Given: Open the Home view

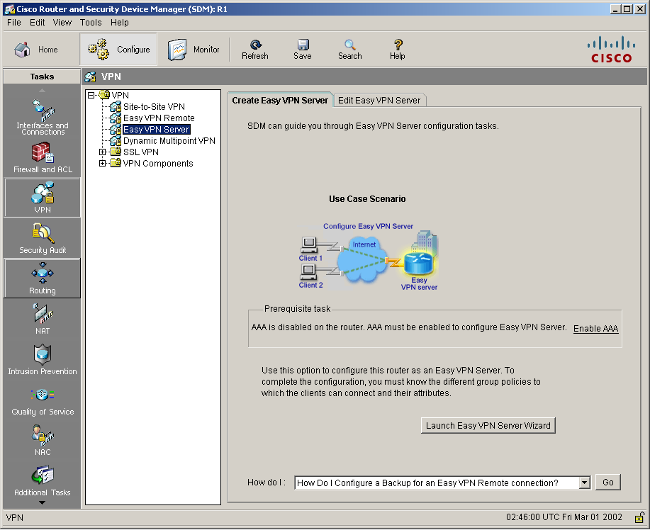Looking at the screenshot, I should [x=36, y=50].
